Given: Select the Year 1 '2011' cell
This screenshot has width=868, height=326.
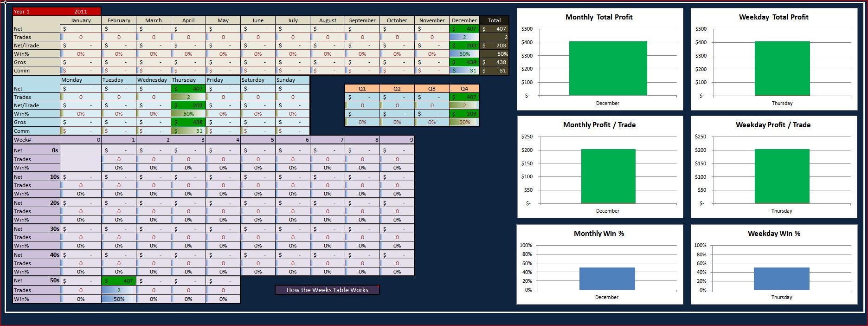Looking at the screenshot, I should tap(80, 12).
